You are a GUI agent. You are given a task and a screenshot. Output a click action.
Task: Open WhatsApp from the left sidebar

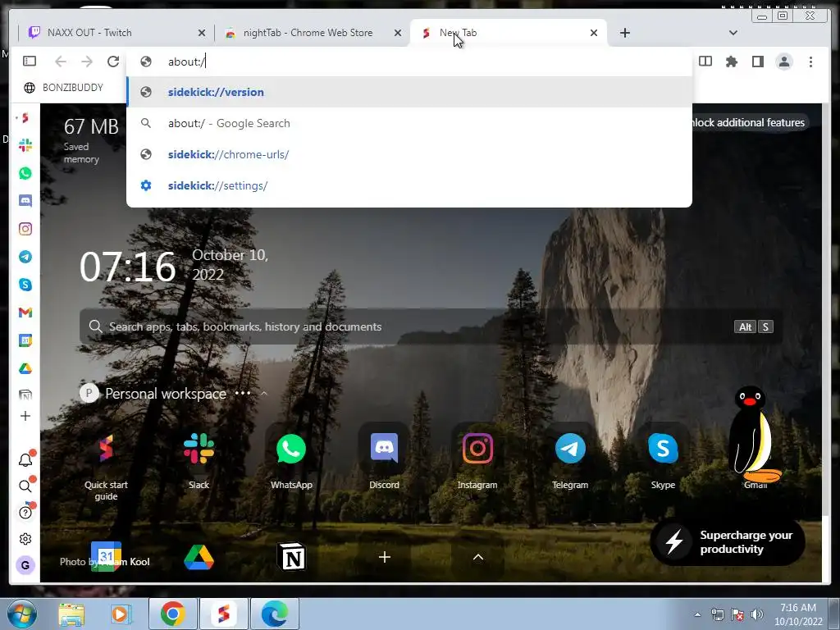click(25, 173)
